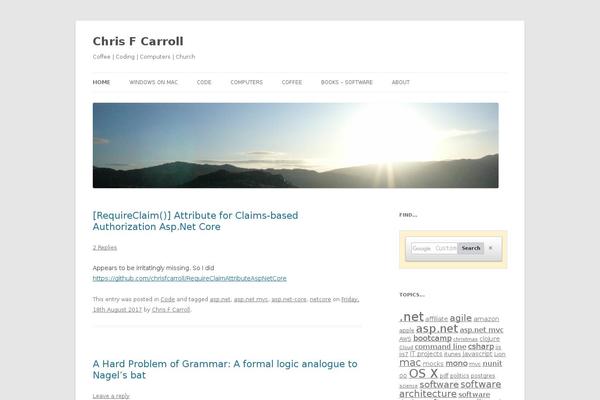
Task: Open the Code category link
Action: 168,299
